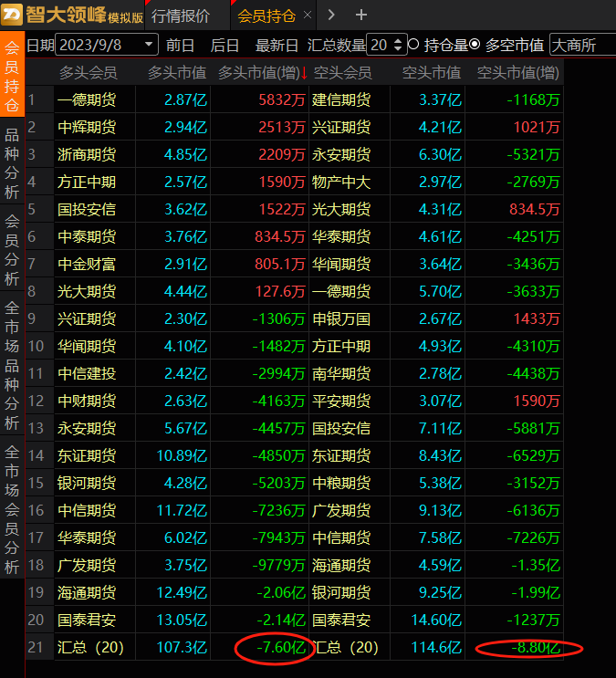Click long value 10.89亿
This screenshot has width=616, height=678.
(x=182, y=455)
